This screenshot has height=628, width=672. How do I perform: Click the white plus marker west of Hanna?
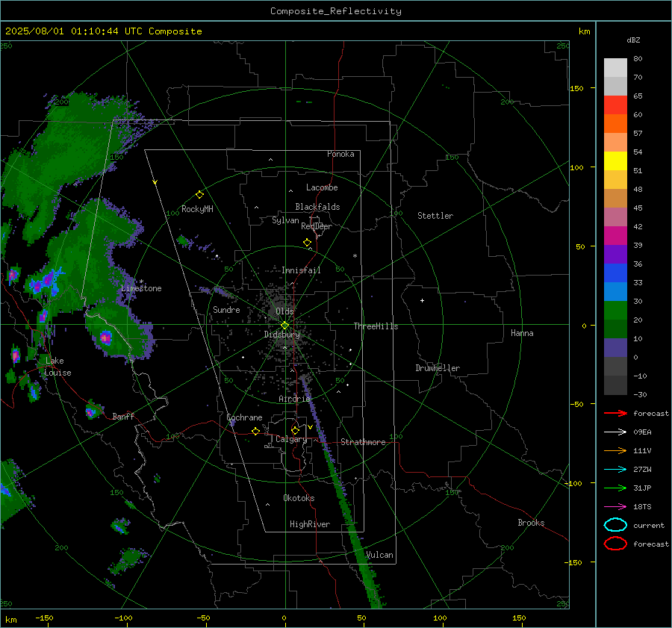(x=422, y=300)
